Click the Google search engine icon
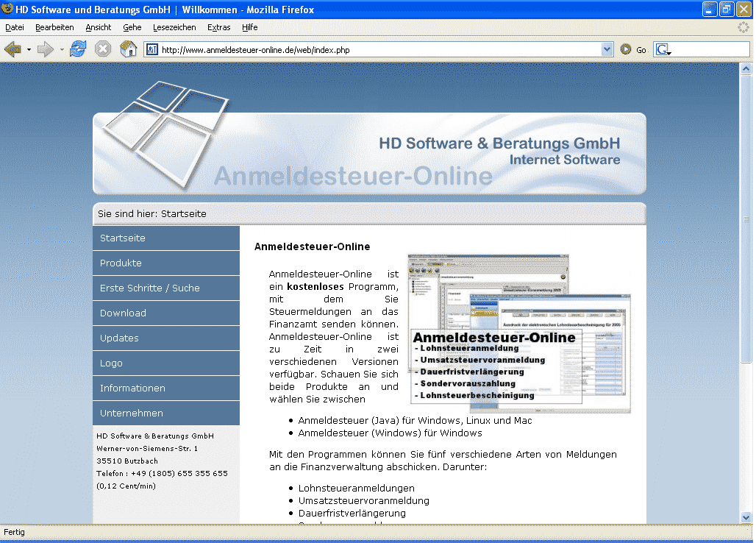This screenshot has width=756, height=543. [663, 50]
